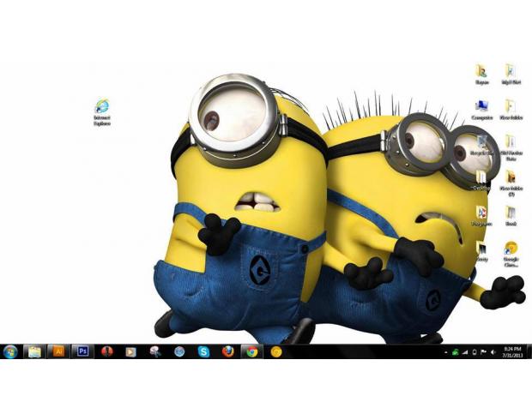This screenshot has height=420, width=532.
Task: Open the Book folder on the desktop
Action: point(511,216)
